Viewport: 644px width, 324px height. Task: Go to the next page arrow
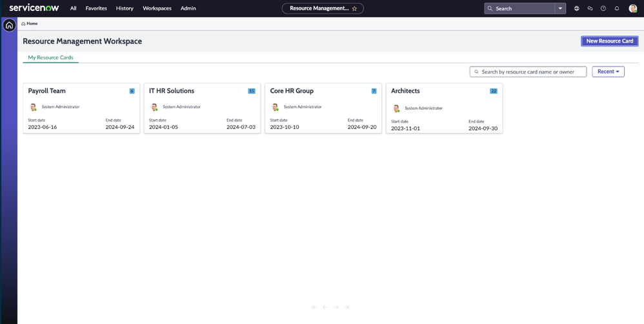[x=336, y=308]
